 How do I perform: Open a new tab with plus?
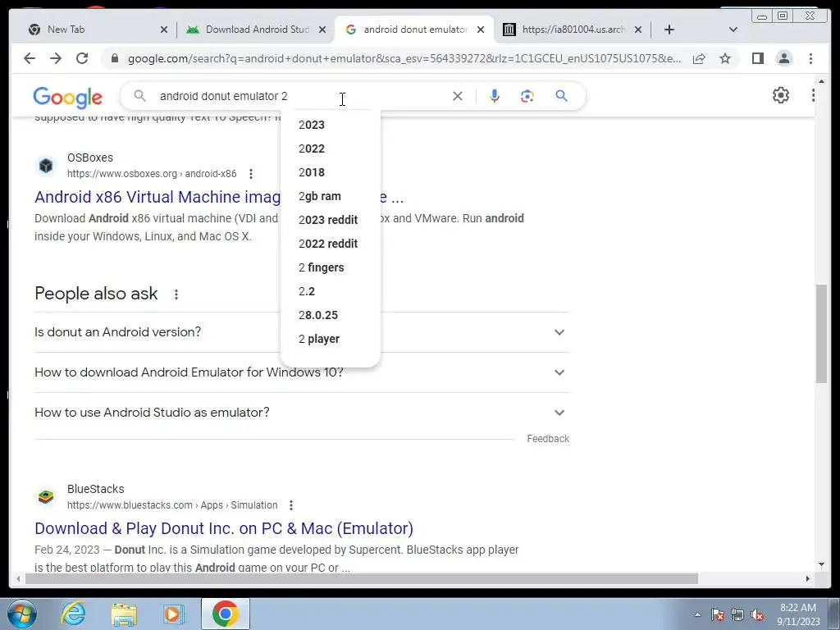669,30
